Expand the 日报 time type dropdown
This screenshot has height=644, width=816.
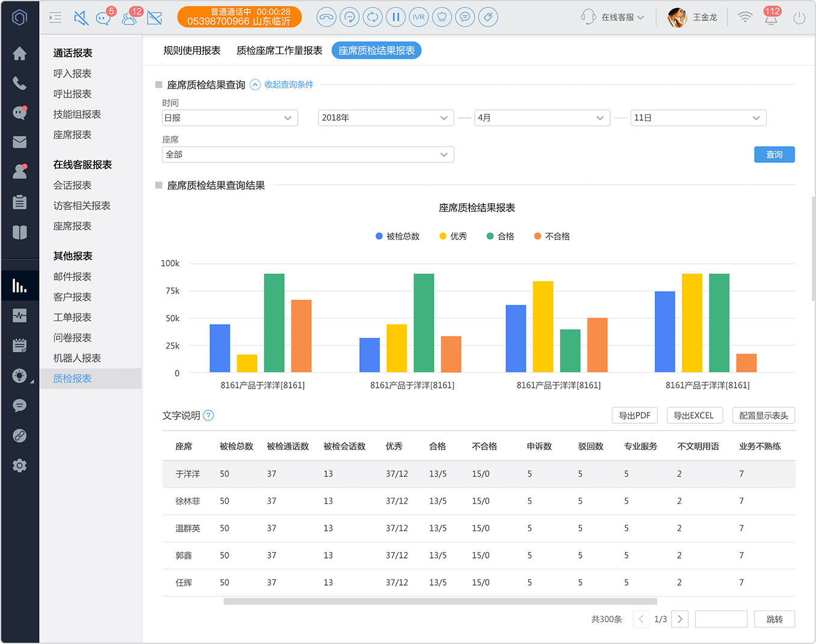[230, 118]
